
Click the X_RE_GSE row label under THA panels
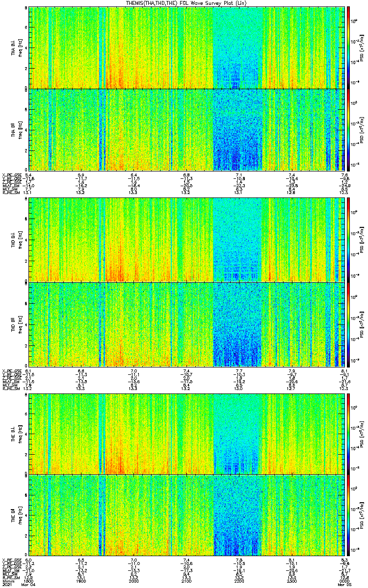tap(12, 175)
